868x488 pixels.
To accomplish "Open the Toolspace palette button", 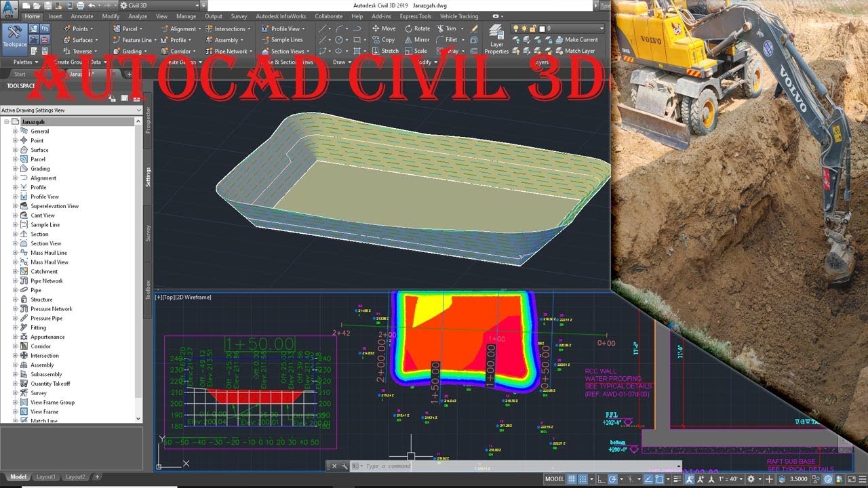I will click(15, 39).
